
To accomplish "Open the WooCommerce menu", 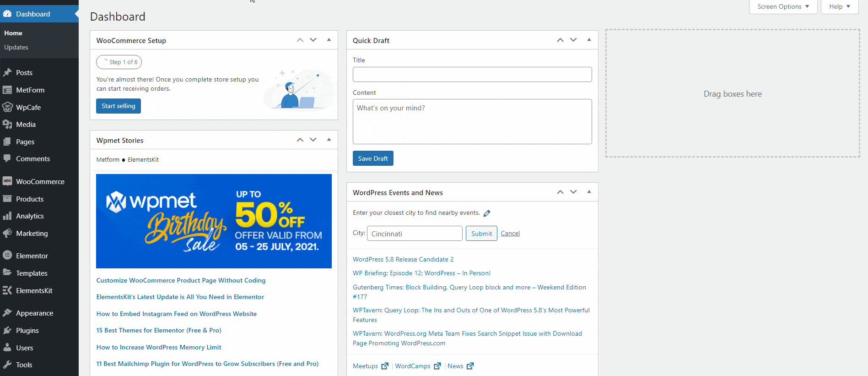I will [x=39, y=181].
